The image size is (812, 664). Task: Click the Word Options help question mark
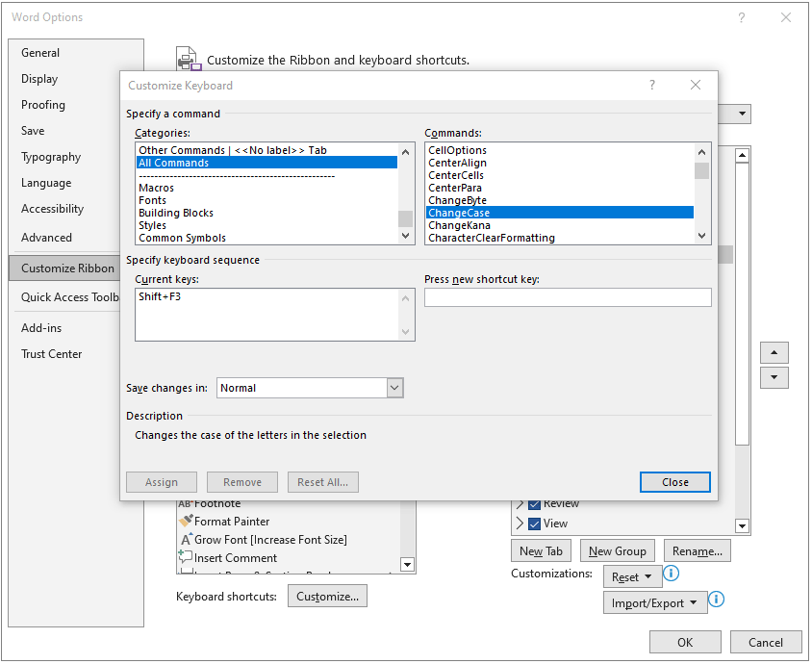pos(742,17)
